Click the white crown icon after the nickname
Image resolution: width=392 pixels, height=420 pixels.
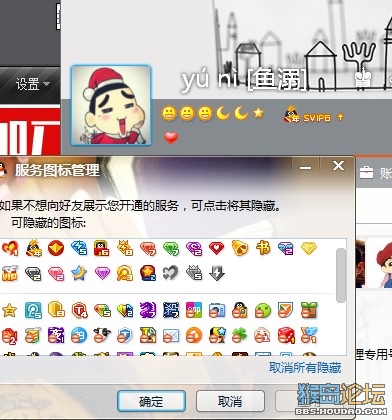(x=362, y=77)
